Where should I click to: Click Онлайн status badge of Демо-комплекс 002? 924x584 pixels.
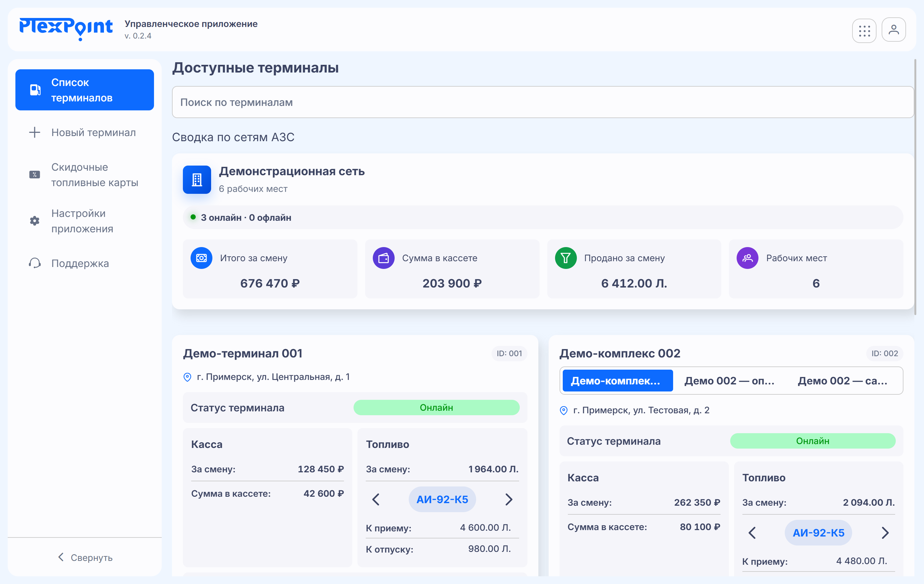(813, 441)
